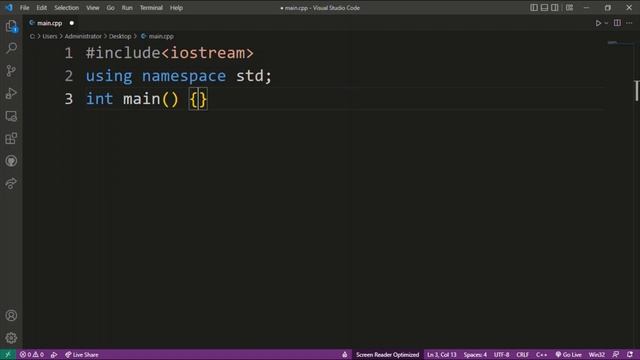The image size is (640, 360).
Task: Open the Terminal menu
Action: pos(151,8)
